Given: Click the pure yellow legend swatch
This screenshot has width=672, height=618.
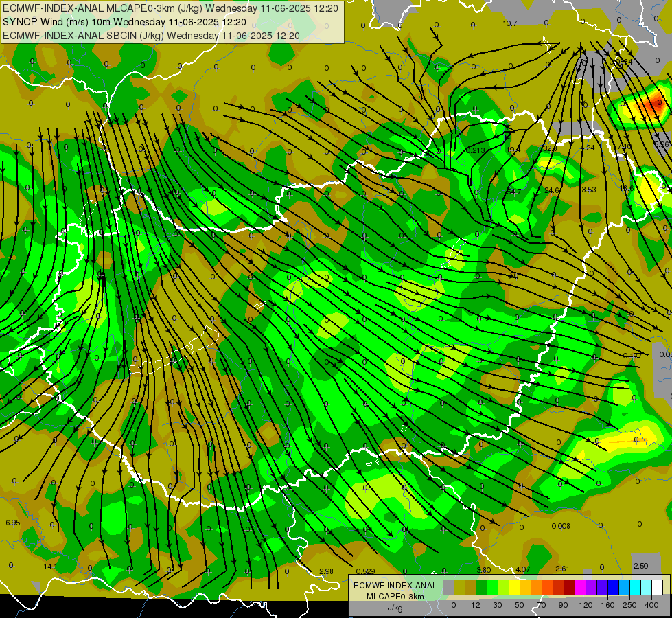Looking at the screenshot, I should point(515,587).
